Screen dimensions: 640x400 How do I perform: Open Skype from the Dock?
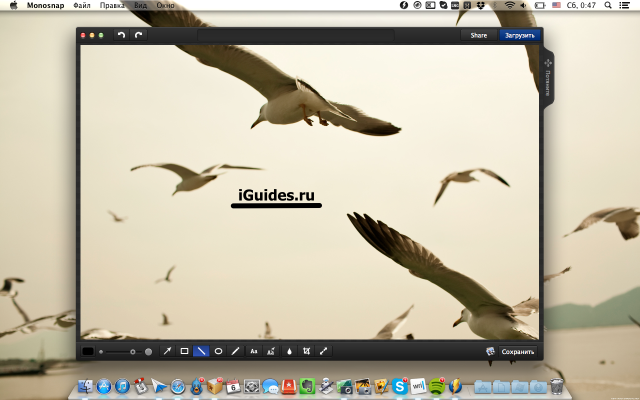[400, 386]
